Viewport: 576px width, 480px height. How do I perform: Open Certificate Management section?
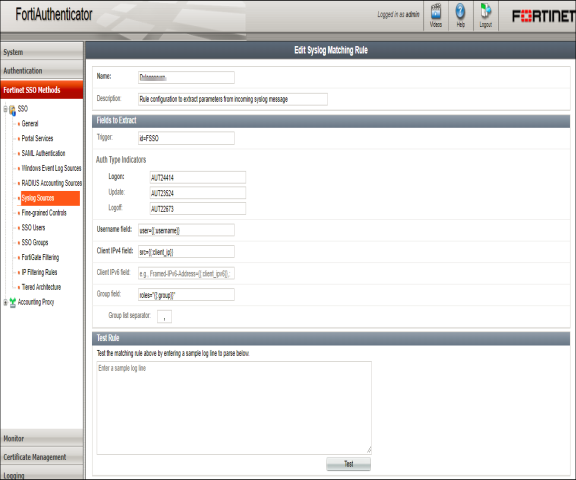[x=42, y=456]
